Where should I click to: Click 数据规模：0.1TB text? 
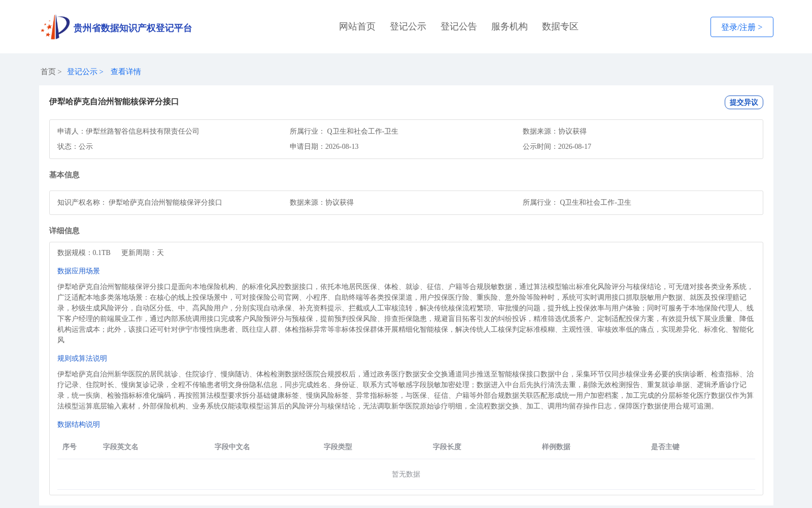(84, 252)
